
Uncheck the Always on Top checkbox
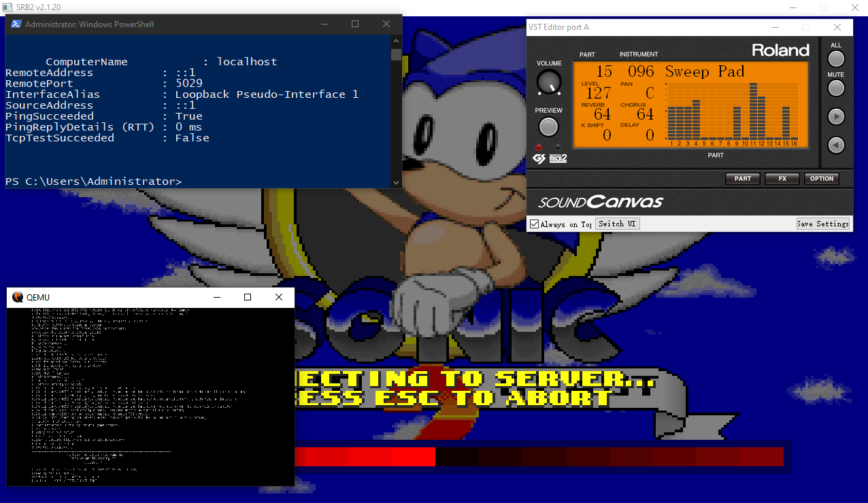click(x=535, y=224)
